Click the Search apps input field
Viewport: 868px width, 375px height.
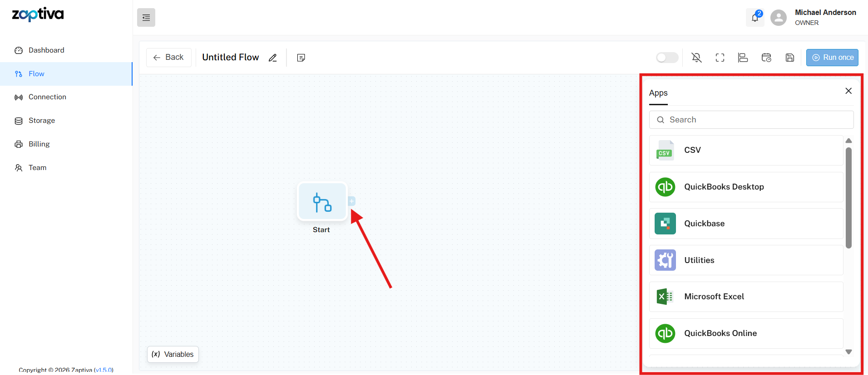click(751, 120)
